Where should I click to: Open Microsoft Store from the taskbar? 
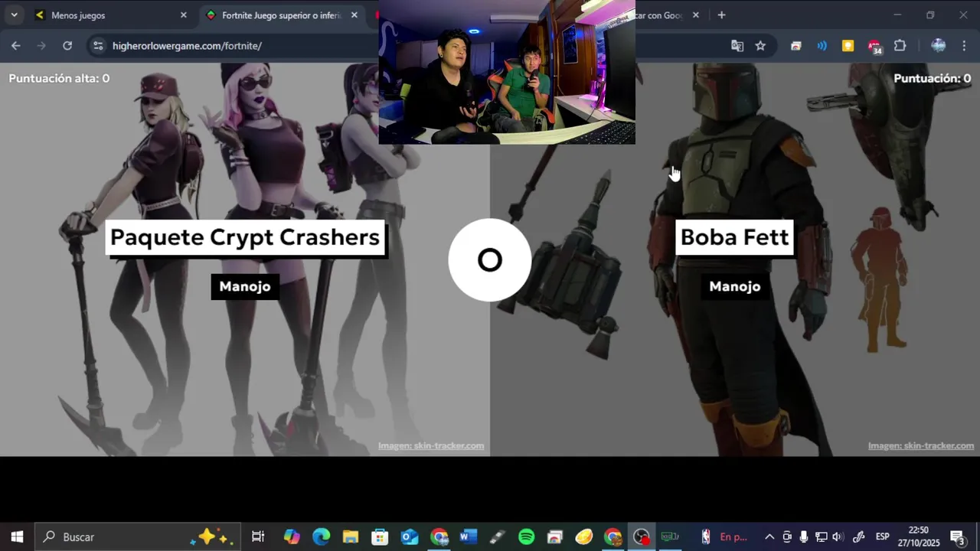click(380, 537)
